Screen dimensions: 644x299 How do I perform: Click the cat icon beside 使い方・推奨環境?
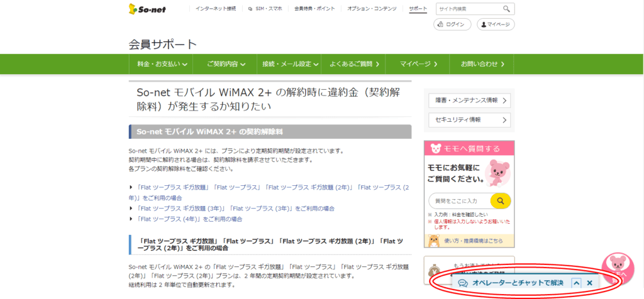tap(434, 241)
